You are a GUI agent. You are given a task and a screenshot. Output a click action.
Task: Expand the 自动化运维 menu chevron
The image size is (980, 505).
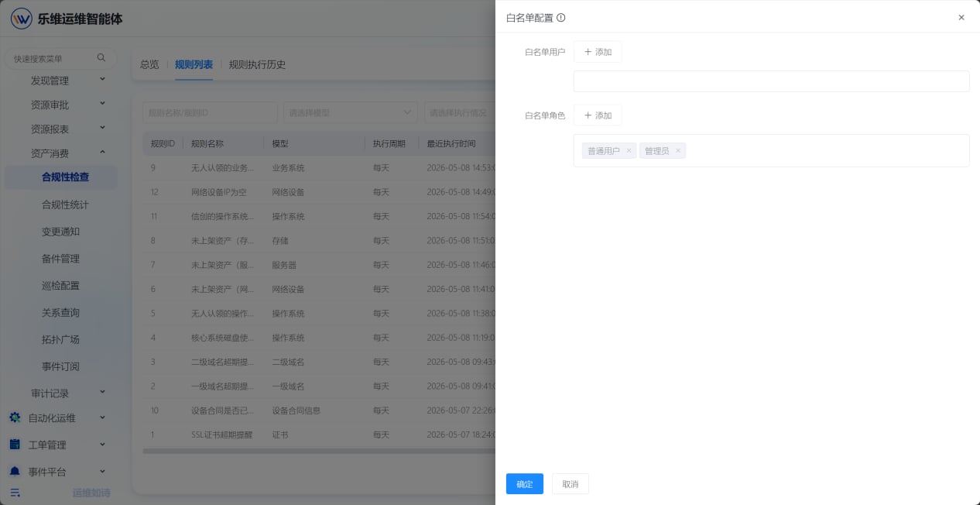coord(102,417)
